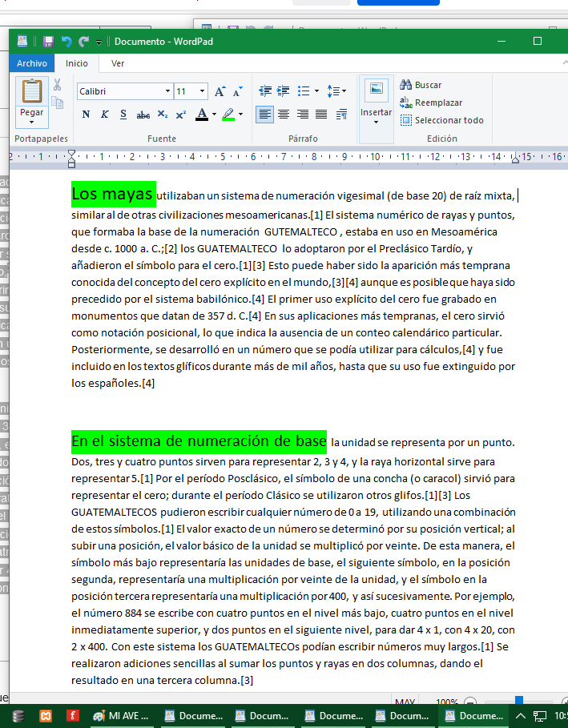Decrease the paragraph indent
The height and width of the screenshot is (728, 568).
click(x=265, y=91)
